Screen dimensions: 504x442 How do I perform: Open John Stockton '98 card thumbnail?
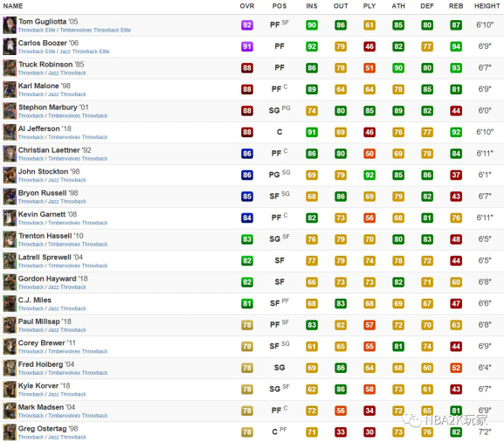point(10,176)
